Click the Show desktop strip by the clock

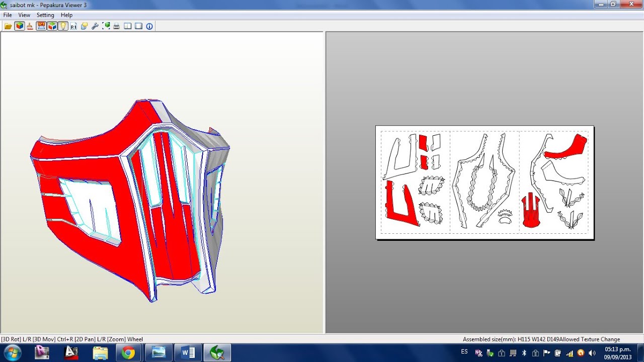[640, 353]
